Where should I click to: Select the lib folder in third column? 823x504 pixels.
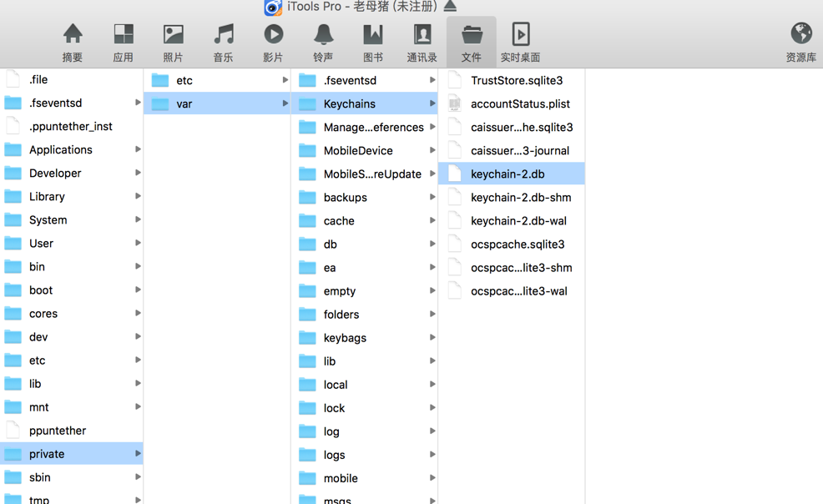(x=364, y=360)
